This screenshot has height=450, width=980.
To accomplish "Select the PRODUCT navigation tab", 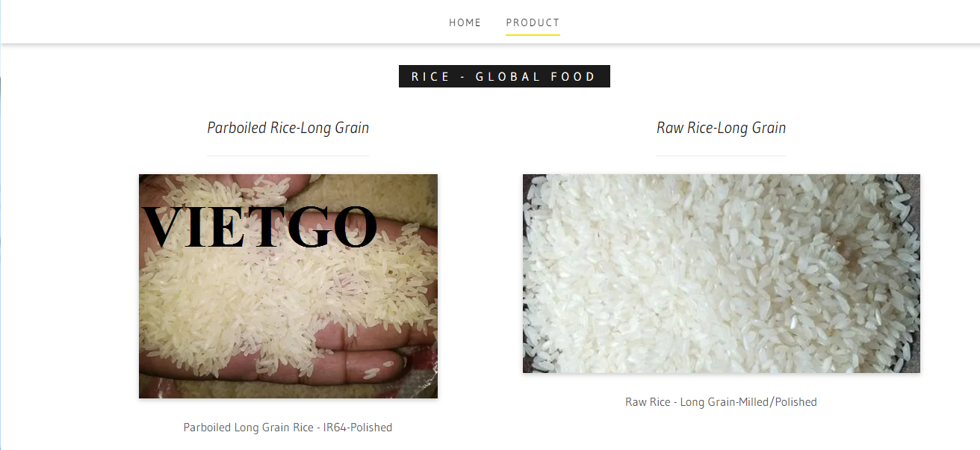I will (x=533, y=22).
